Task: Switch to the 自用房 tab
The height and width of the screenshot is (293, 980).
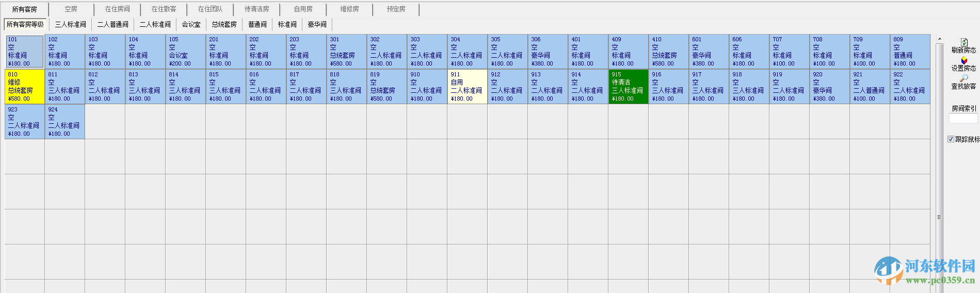Action: coord(303,9)
